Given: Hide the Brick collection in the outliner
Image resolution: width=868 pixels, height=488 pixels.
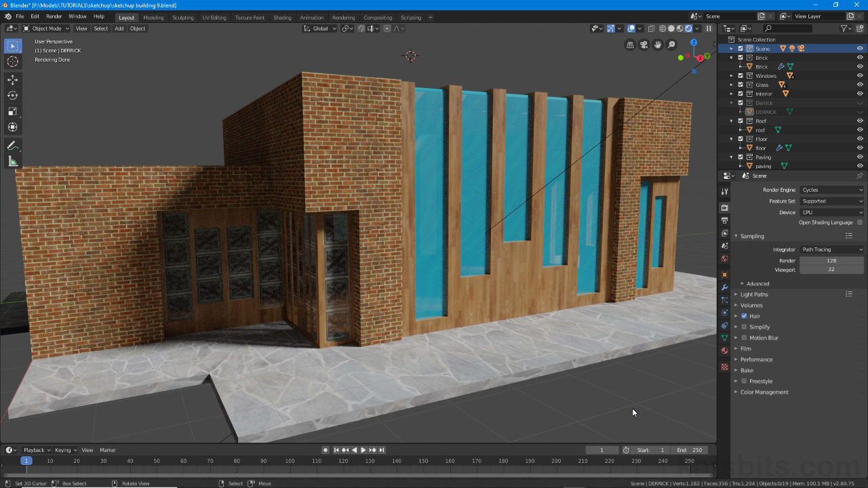Looking at the screenshot, I should (x=860, y=58).
